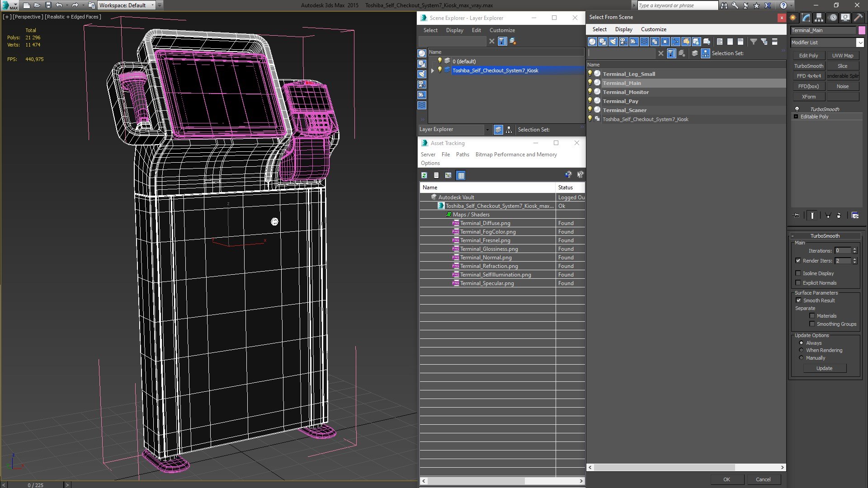The image size is (868, 488).
Task: Open Scene Explorer Edit menu
Action: 476,30
